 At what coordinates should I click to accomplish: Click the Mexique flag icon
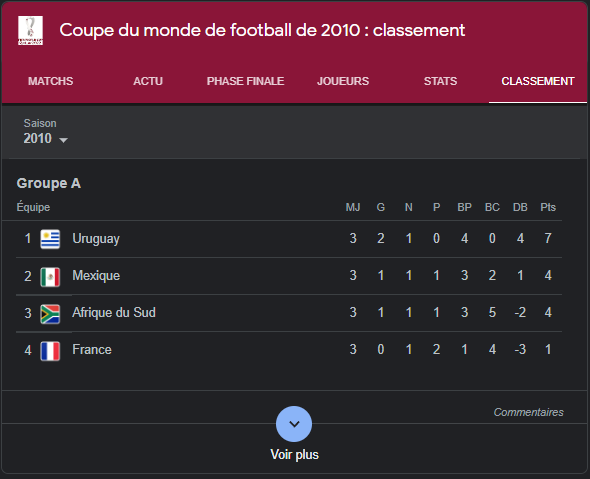tap(50, 277)
